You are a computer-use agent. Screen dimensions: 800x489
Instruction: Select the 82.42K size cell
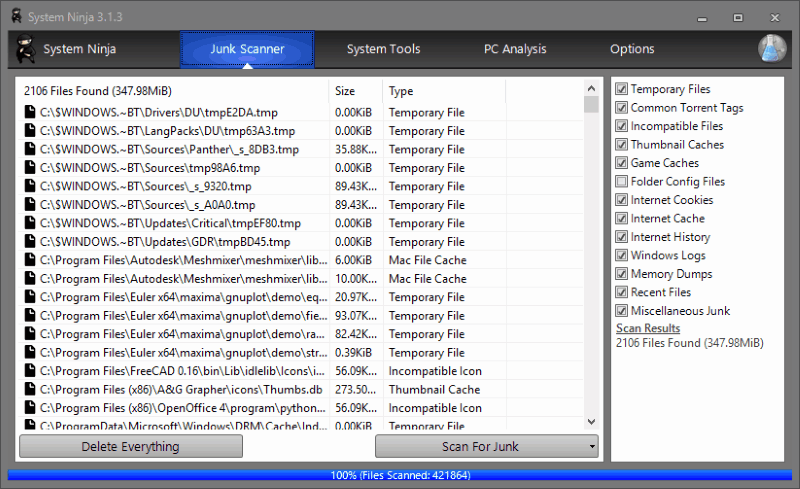pyautogui.click(x=356, y=334)
